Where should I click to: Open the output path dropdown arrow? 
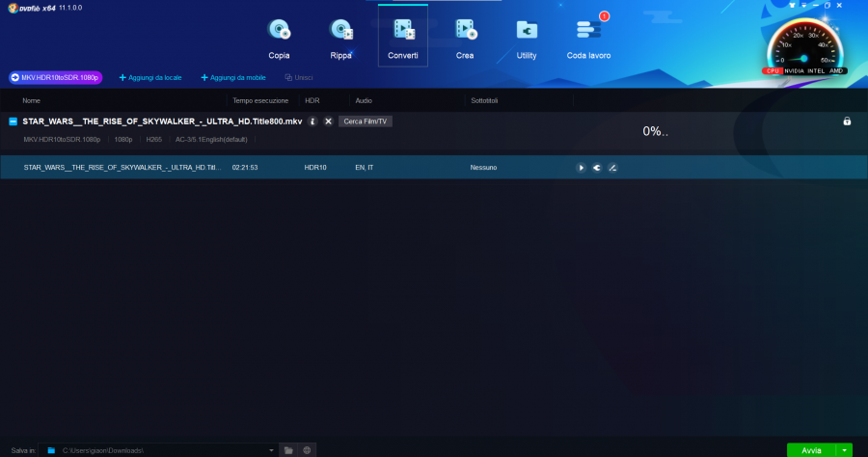click(x=271, y=450)
